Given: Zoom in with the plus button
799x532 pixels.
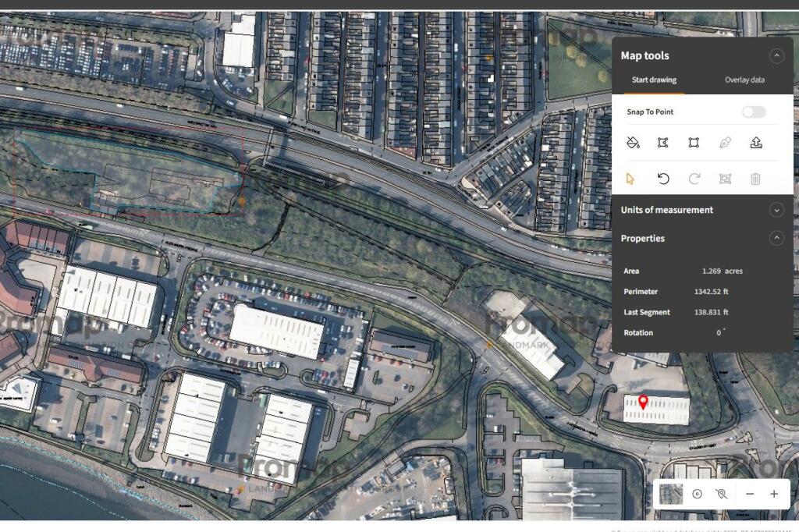Looking at the screenshot, I should 774,494.
